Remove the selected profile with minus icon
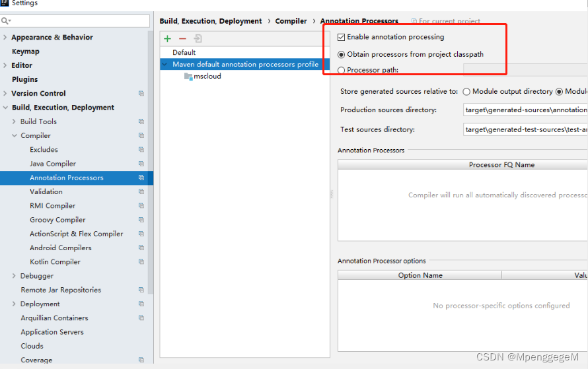Screen dimensions: 588x369 [x=182, y=38]
